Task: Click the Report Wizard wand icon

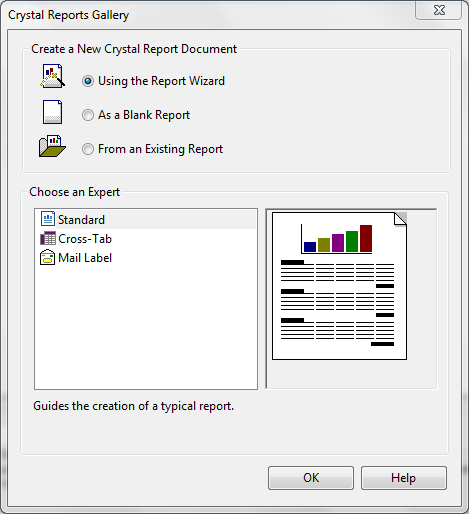Action: tap(52, 76)
